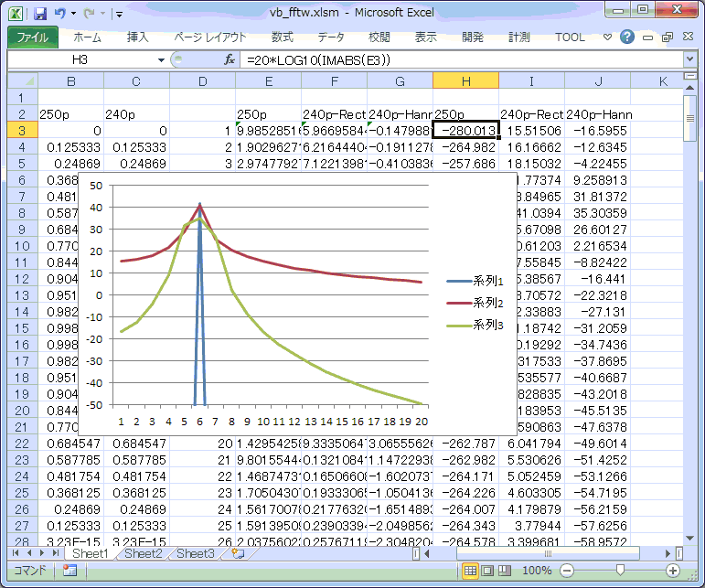Switch to the TOOL ribbon tab

tap(570, 37)
